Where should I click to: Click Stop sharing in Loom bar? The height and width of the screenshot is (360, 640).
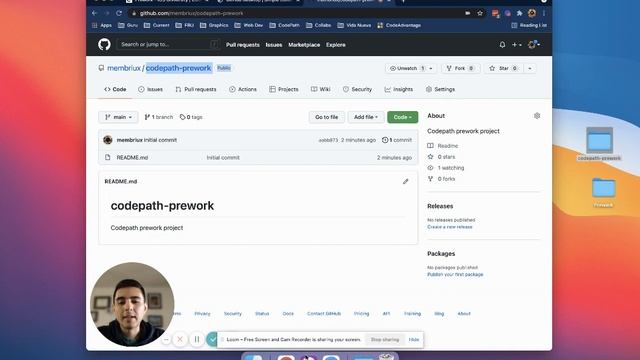coord(385,340)
